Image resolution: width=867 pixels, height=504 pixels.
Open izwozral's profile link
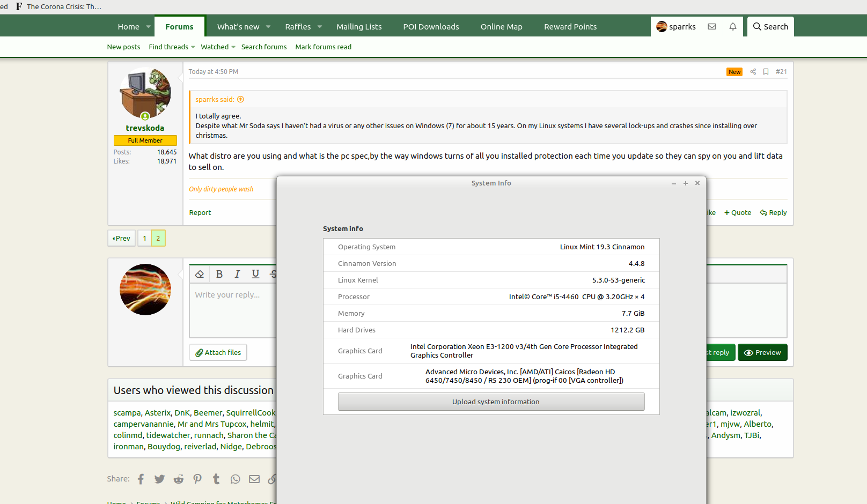coord(745,413)
